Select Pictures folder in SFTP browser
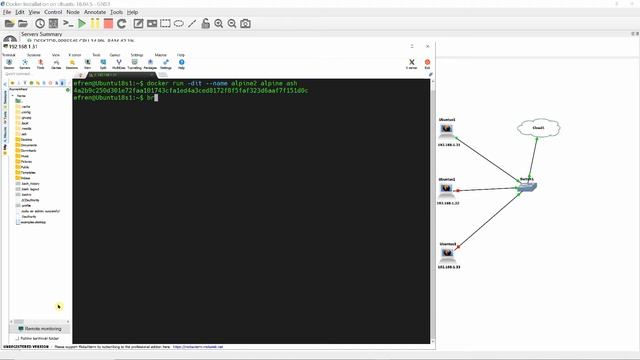This screenshot has width=640, height=360. coord(24,162)
